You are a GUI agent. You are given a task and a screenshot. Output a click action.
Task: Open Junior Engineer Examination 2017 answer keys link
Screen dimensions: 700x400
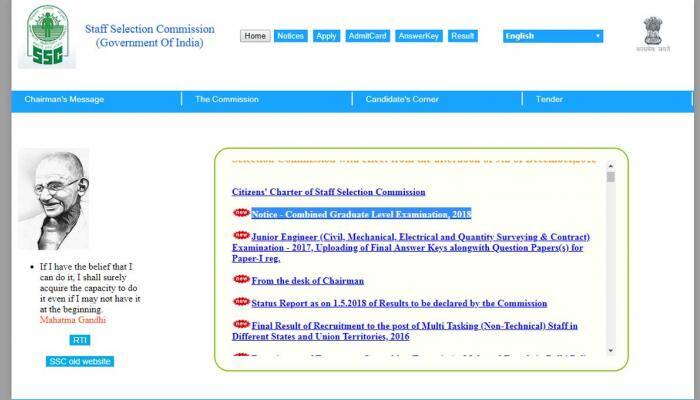[411, 247]
